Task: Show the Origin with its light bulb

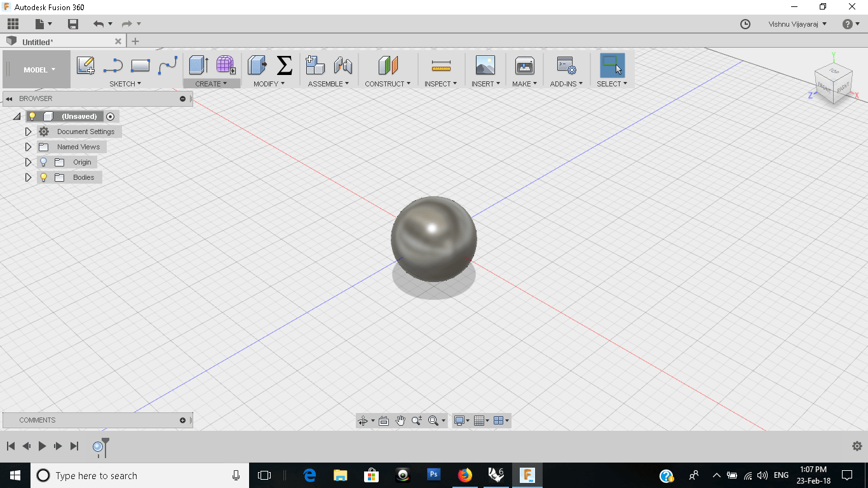Action: pyautogui.click(x=44, y=163)
